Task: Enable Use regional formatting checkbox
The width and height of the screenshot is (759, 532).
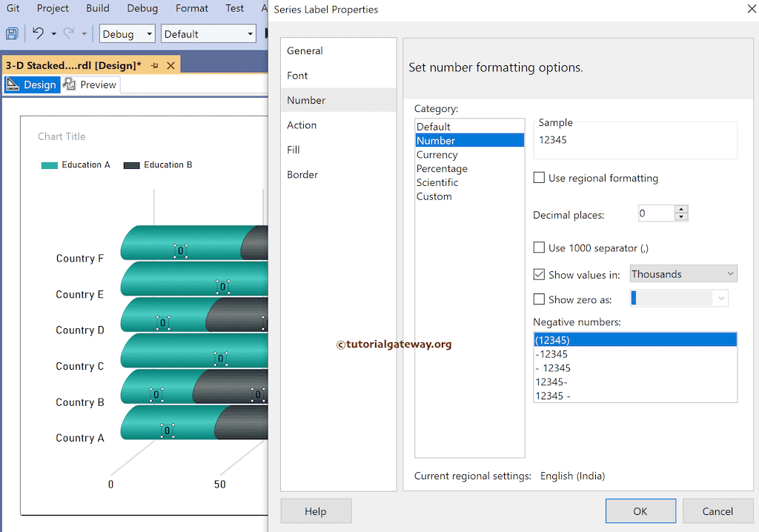Action: pyautogui.click(x=539, y=178)
